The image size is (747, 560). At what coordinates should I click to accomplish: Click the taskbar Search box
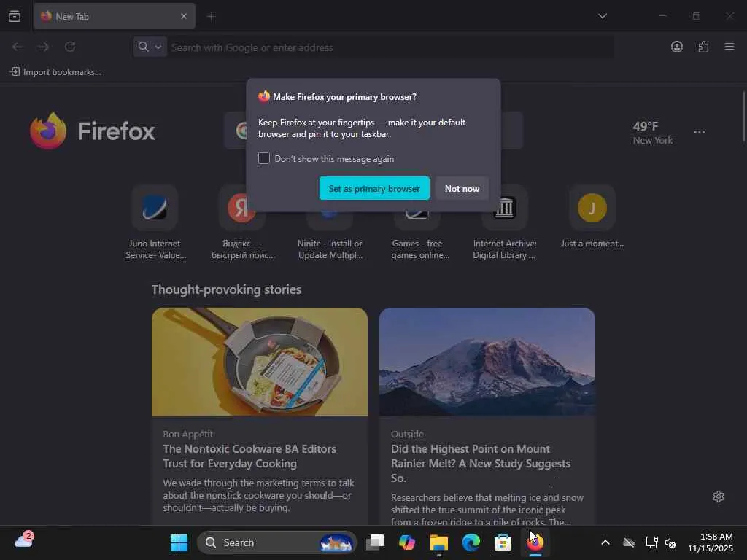click(x=276, y=542)
